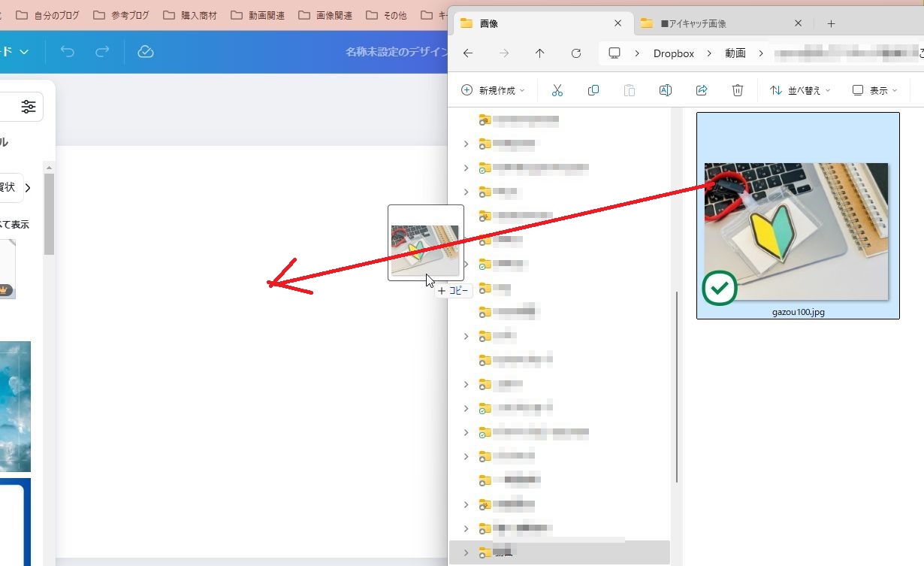Click the Undo arrow in Canva toolbar
The height and width of the screenshot is (566, 924).
(x=68, y=52)
